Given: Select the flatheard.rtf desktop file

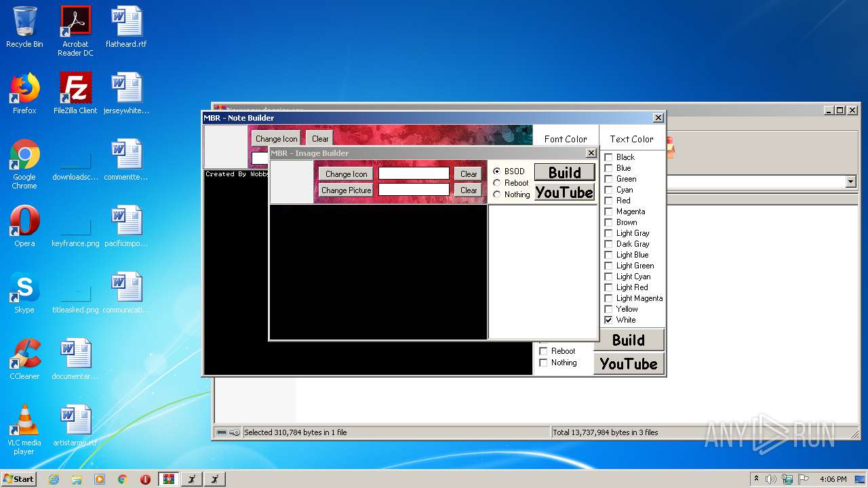Looking at the screenshot, I should tap(126, 27).
